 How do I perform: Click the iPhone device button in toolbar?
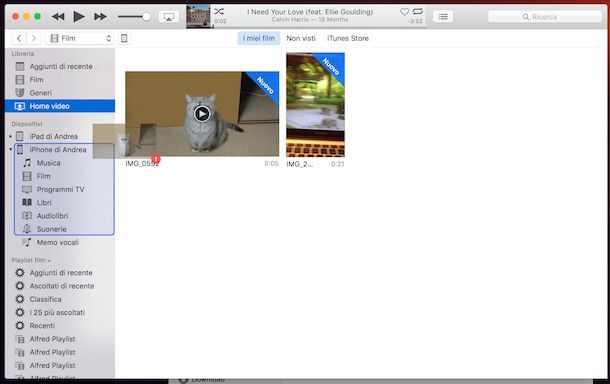[x=124, y=38]
